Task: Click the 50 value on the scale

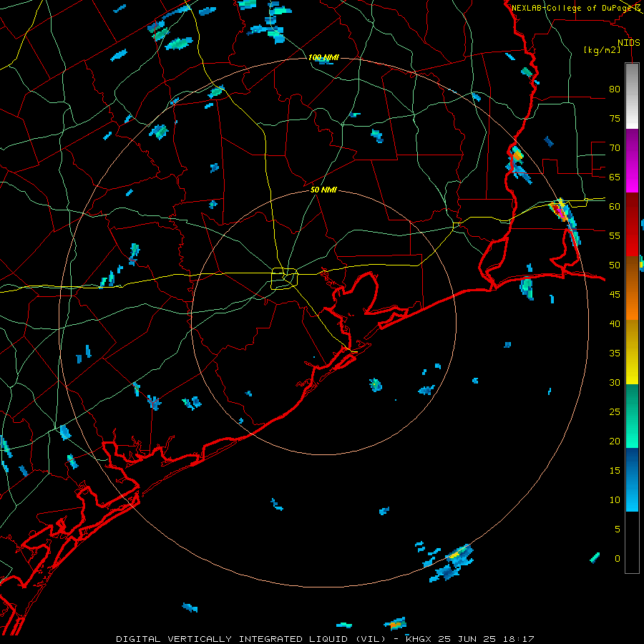Action: (x=615, y=265)
